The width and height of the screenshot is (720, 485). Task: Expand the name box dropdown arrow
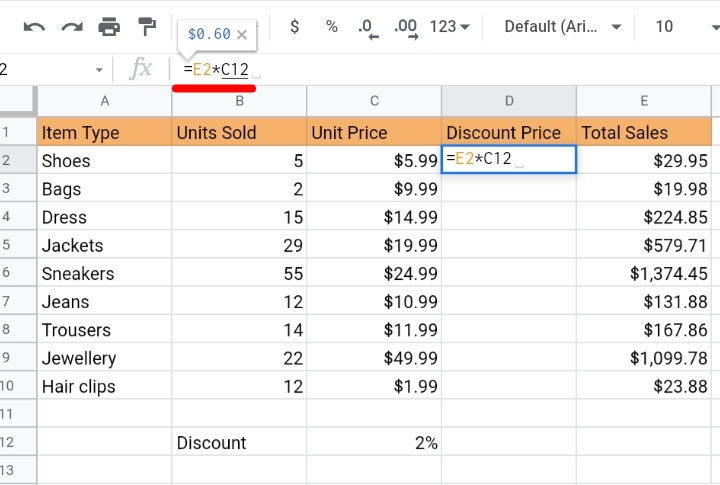[99, 70]
